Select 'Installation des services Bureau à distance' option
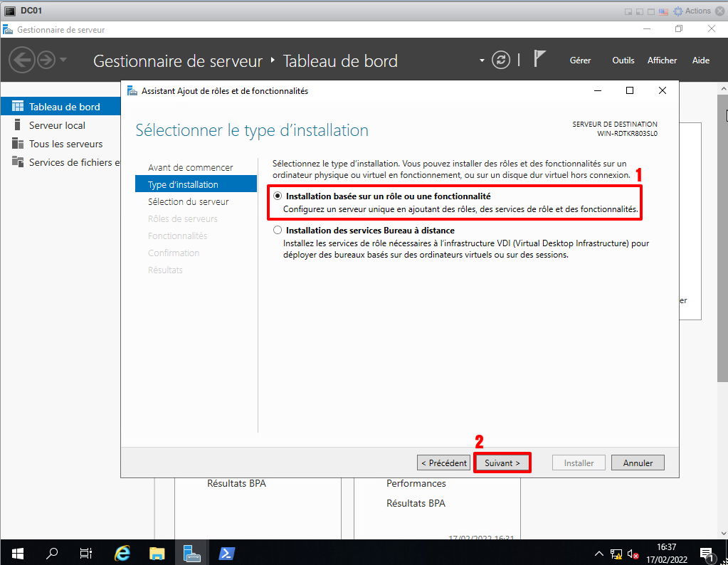This screenshot has width=728, height=565. (278, 231)
